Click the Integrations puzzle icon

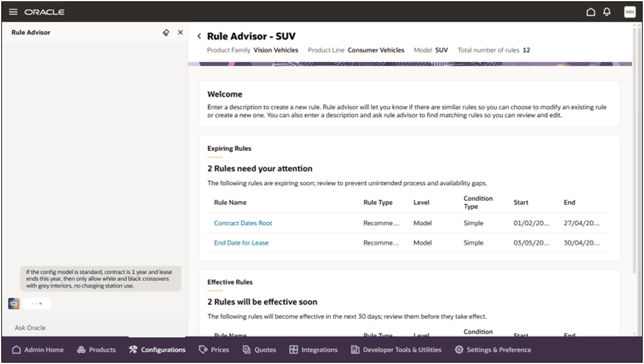293,349
